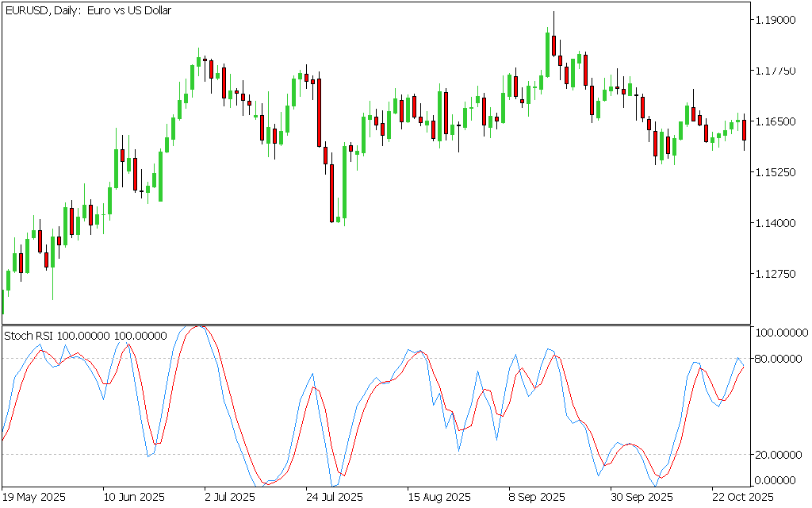Click the 80.00000 overbought level label
The image size is (812, 508).
point(779,359)
